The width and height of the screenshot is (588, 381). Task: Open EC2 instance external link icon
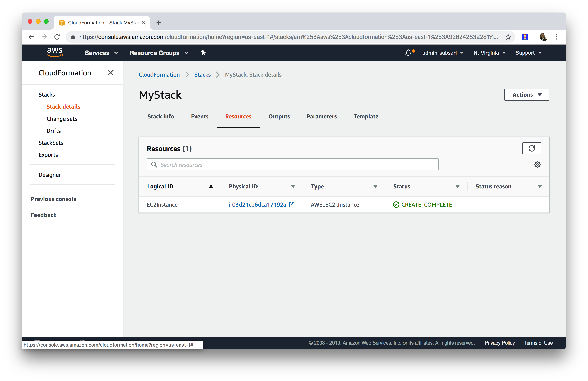tap(292, 205)
